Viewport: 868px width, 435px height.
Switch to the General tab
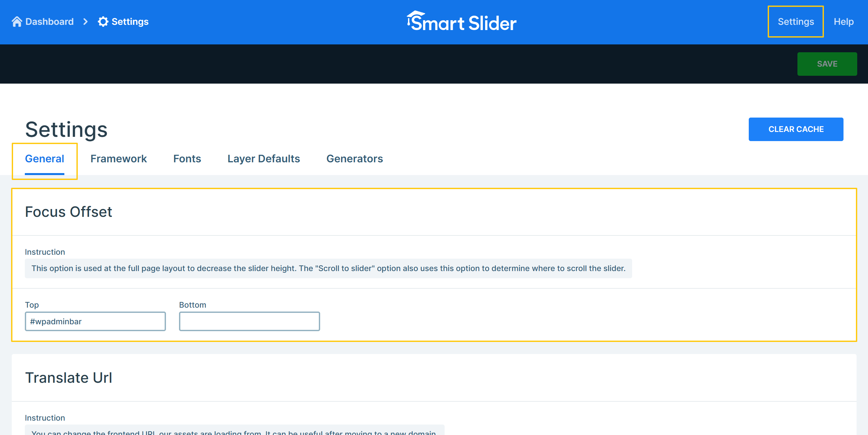(x=44, y=159)
